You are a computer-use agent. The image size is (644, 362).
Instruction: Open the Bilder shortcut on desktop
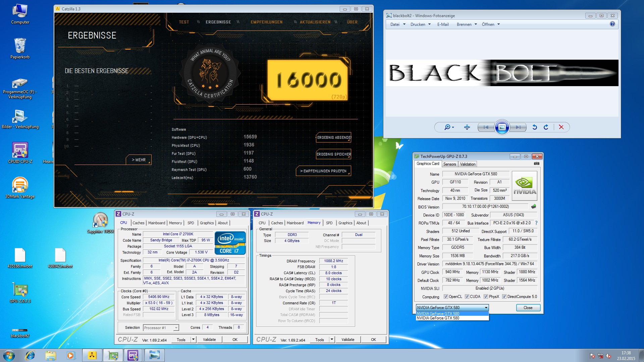pyautogui.click(x=20, y=119)
